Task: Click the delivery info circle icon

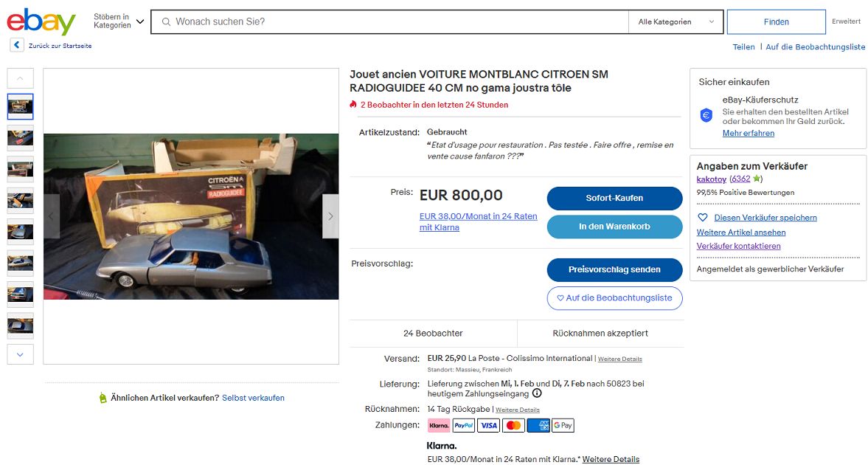Action: [x=537, y=393]
